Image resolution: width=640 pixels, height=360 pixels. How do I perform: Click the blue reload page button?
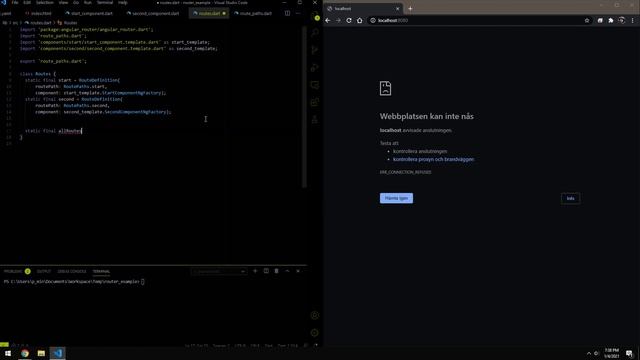tap(396, 198)
